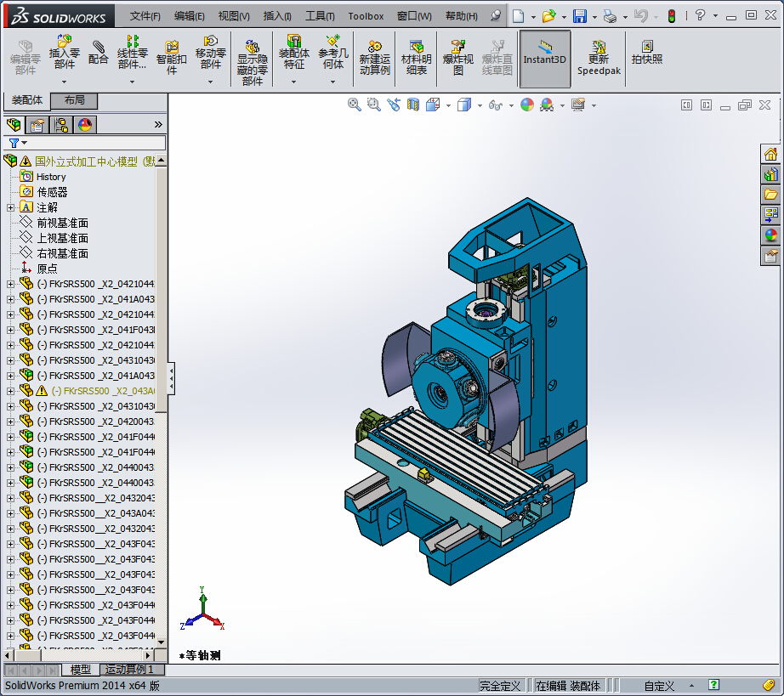Open dropdown arrow under 线性零部件
Viewport: 784px width, 696px height.
[133, 82]
